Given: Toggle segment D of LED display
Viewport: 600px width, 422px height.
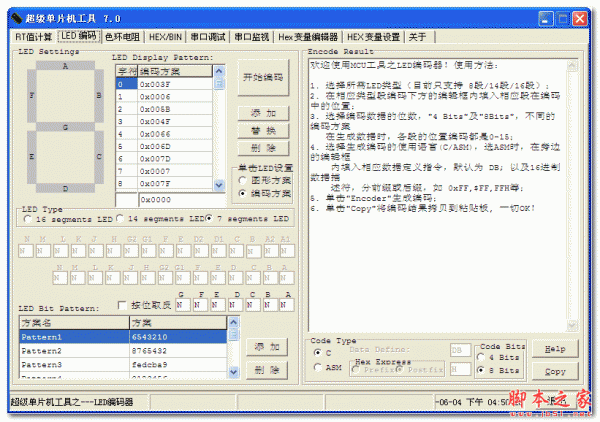Looking at the screenshot, I should (65, 188).
